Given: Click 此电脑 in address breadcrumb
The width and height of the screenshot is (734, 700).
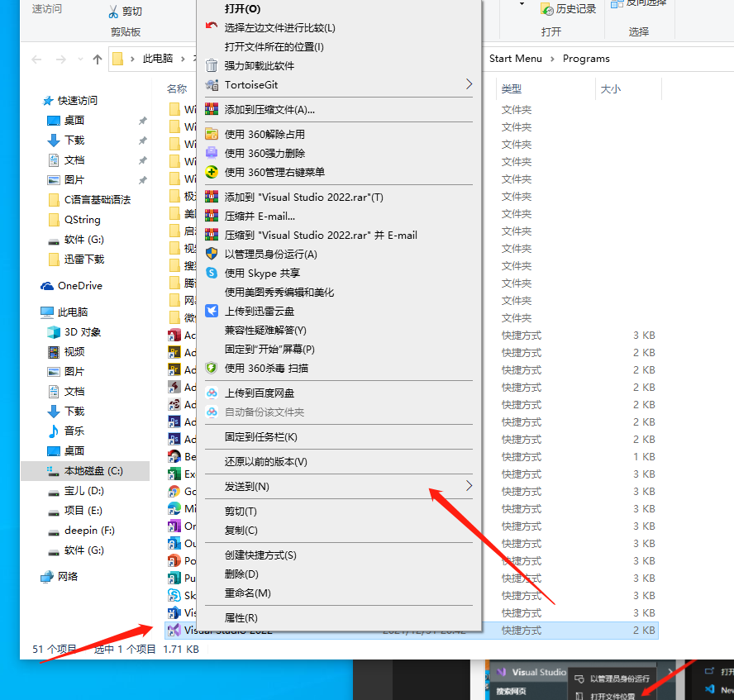Looking at the screenshot, I should (x=158, y=59).
